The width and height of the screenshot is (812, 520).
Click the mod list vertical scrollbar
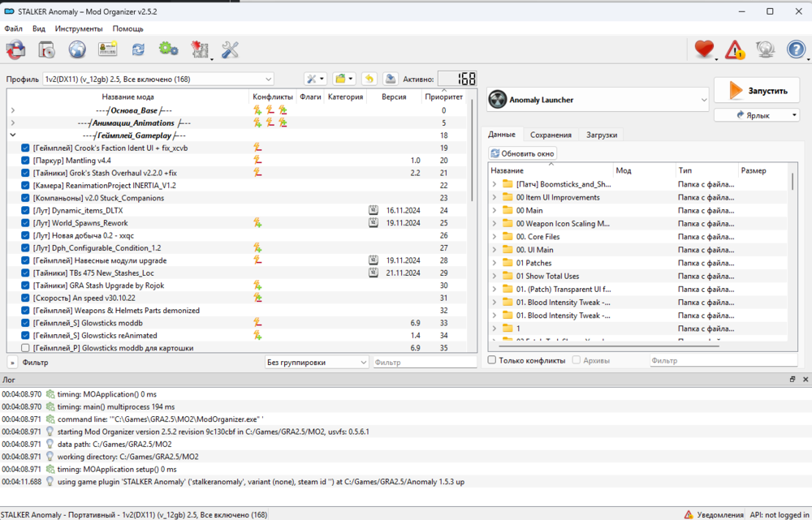(x=473, y=150)
